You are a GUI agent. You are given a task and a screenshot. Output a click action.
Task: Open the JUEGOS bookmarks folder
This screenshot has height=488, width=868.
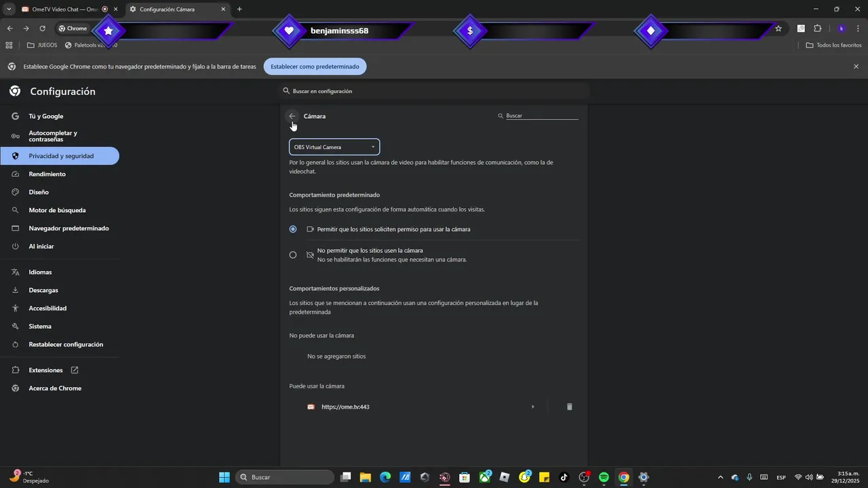[42, 45]
